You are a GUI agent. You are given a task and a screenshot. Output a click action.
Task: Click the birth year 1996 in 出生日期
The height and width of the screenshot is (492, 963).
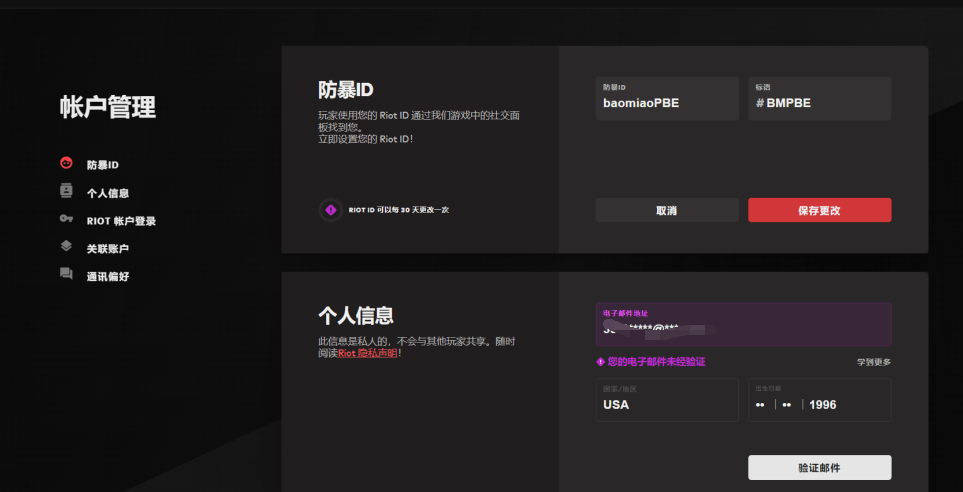(822, 405)
